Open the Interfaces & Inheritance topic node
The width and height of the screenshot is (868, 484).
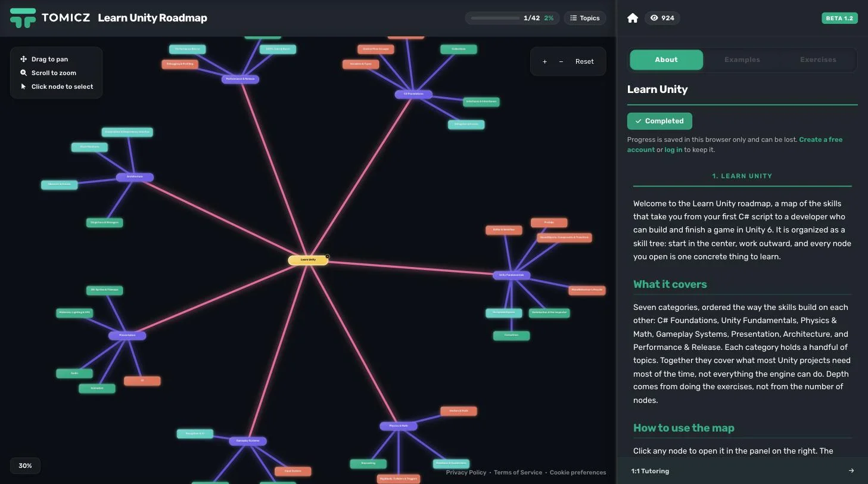tap(481, 102)
